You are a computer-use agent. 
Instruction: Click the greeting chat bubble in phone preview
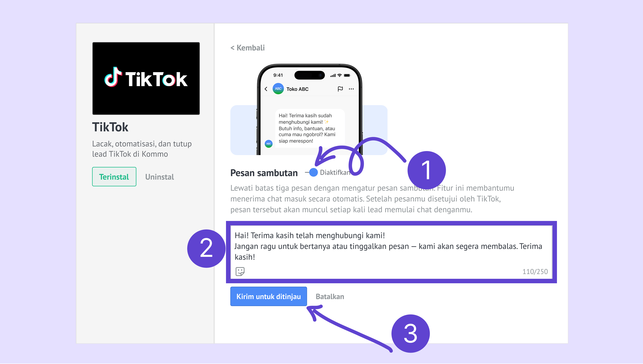click(x=310, y=128)
